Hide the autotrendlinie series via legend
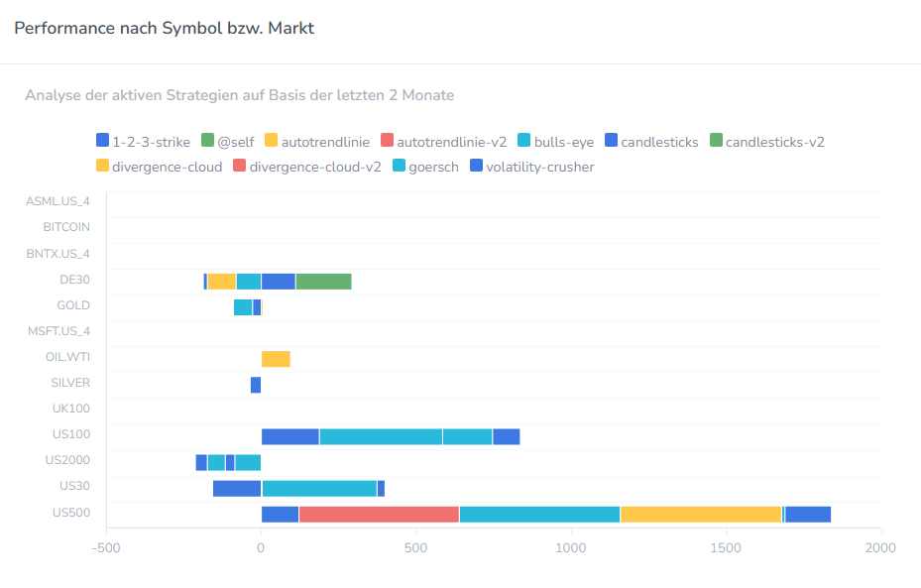 (x=317, y=142)
